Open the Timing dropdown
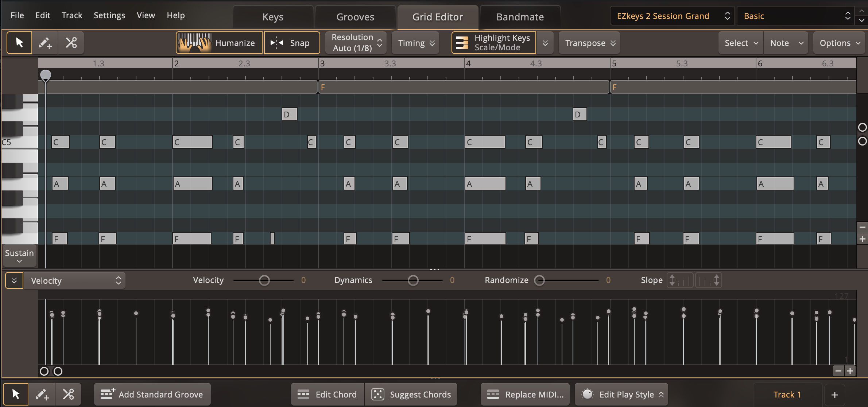Viewport: 868px width, 407px height. [415, 43]
